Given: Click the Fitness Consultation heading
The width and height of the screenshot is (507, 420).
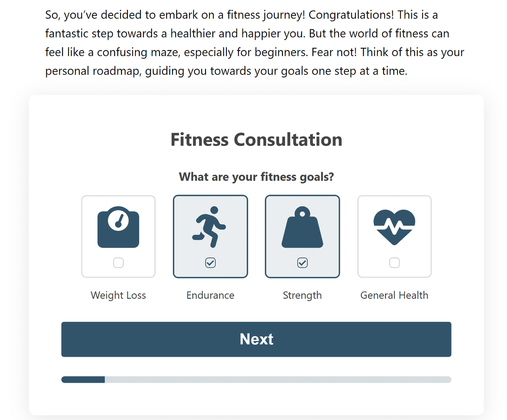Looking at the screenshot, I should tap(256, 140).
